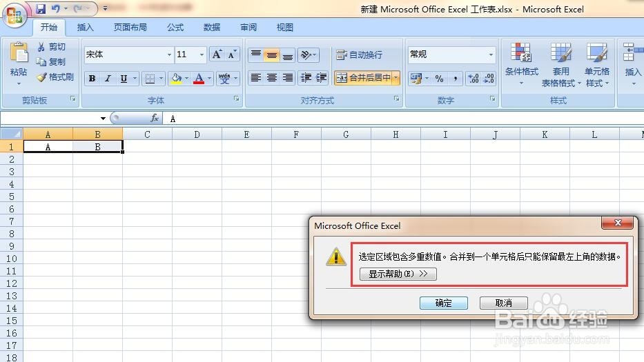Expand fill color palette arrow
The image size is (644, 362).
pyautogui.click(x=186, y=79)
